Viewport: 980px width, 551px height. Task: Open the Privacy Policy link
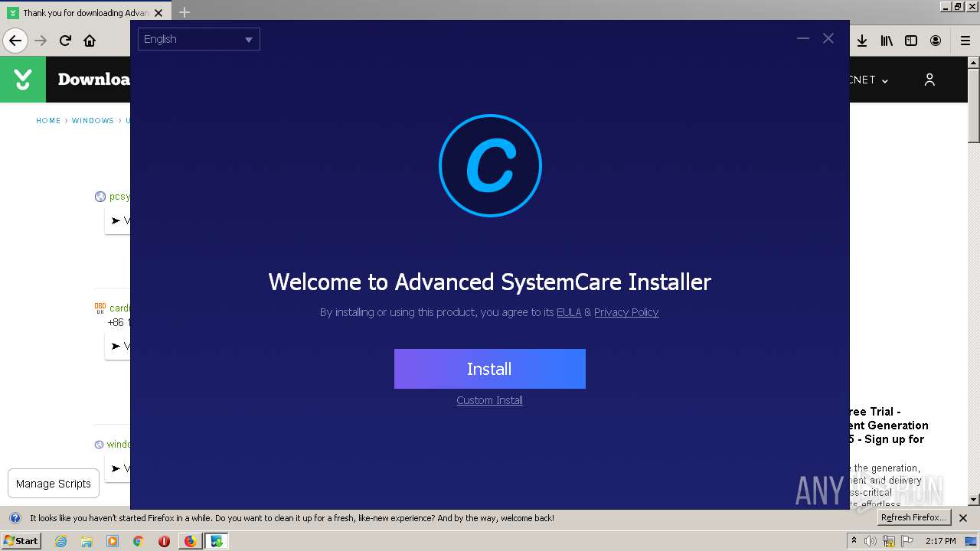coord(626,312)
